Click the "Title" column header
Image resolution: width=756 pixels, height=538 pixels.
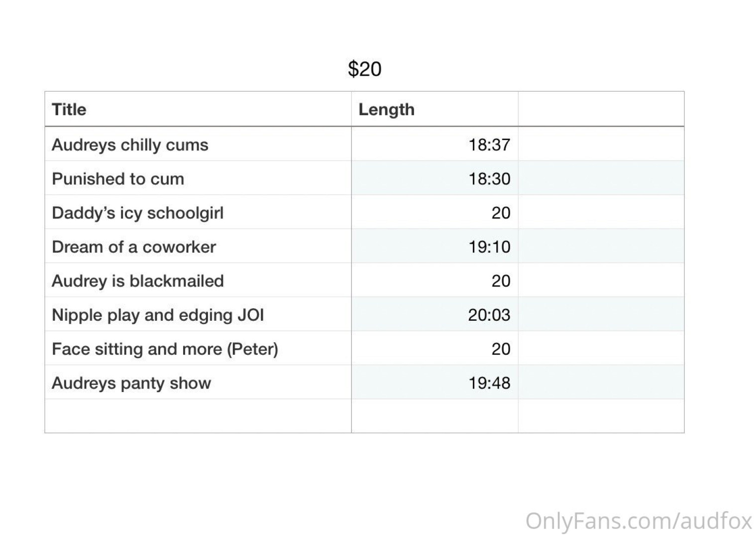(x=69, y=109)
